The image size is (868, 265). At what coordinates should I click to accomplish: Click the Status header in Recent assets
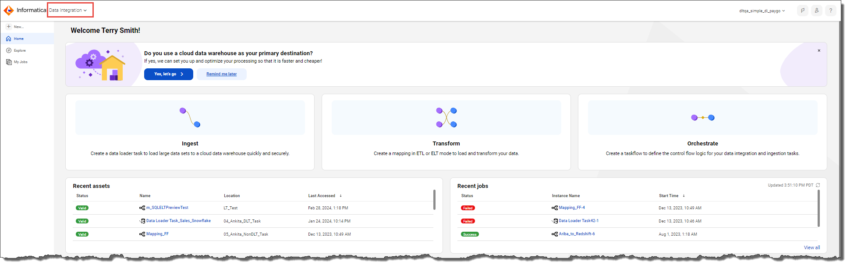click(82, 196)
